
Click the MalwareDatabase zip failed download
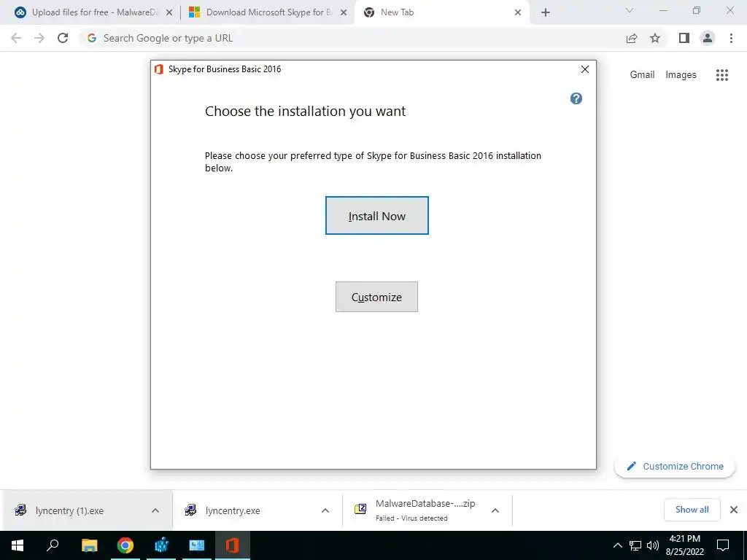414,510
